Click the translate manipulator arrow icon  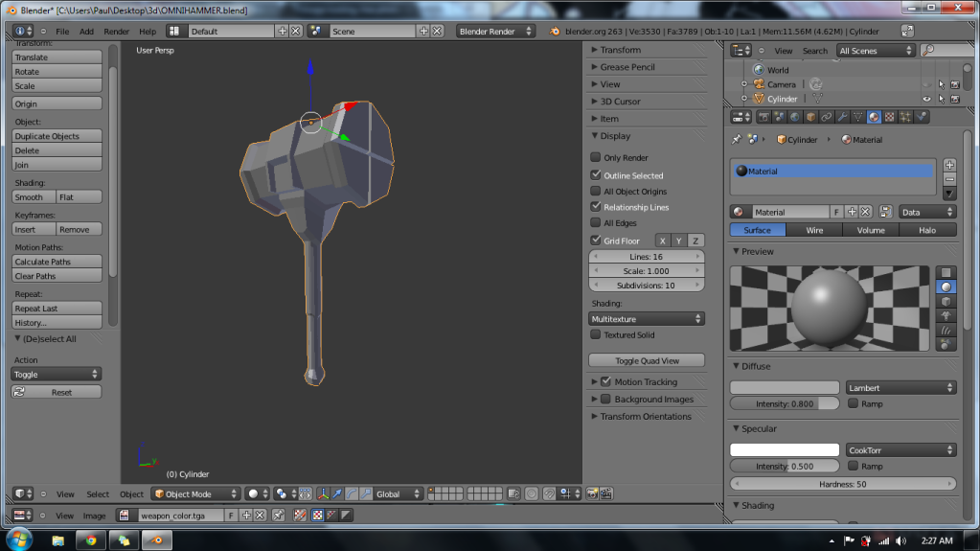point(337,494)
